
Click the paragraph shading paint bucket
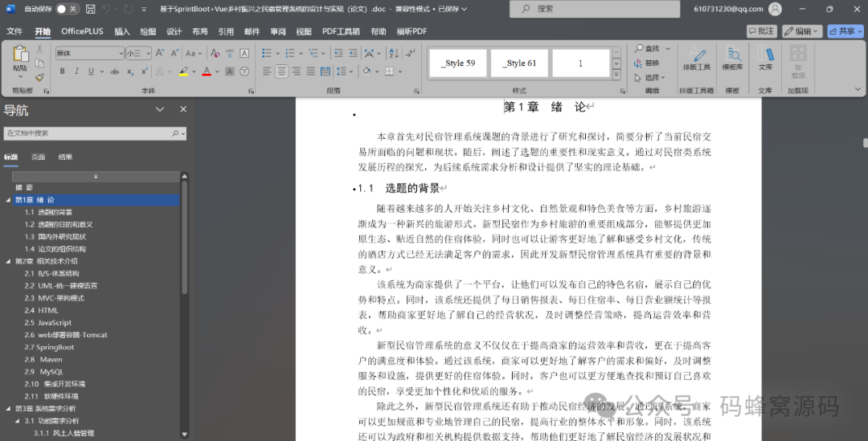coord(366,71)
